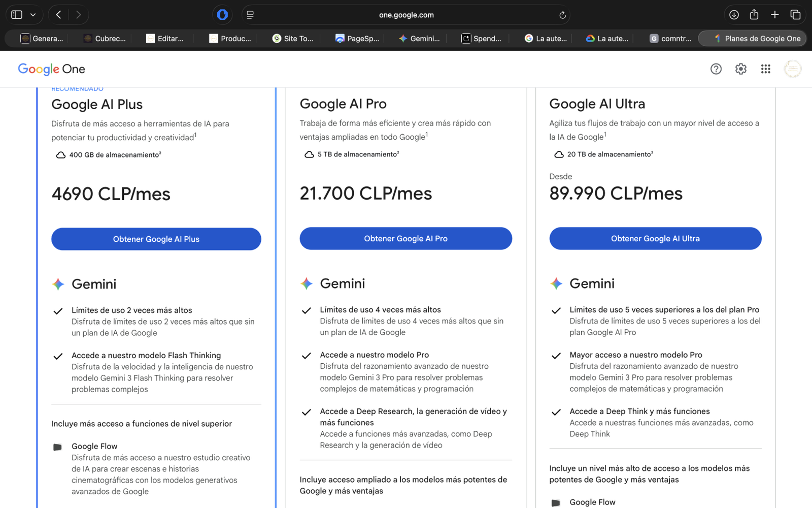Go forward with the forward arrow
Image resolution: width=812 pixels, height=508 pixels.
[78, 15]
